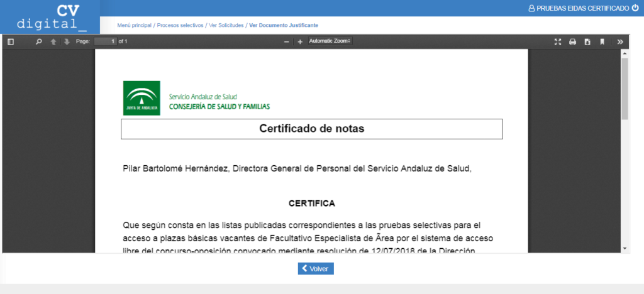Go to next page arrow

tap(67, 41)
